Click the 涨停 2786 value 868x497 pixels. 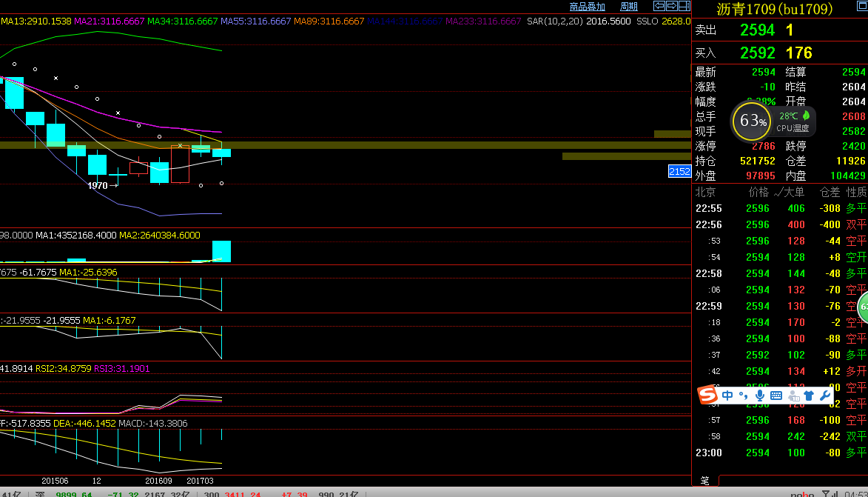[x=764, y=146]
